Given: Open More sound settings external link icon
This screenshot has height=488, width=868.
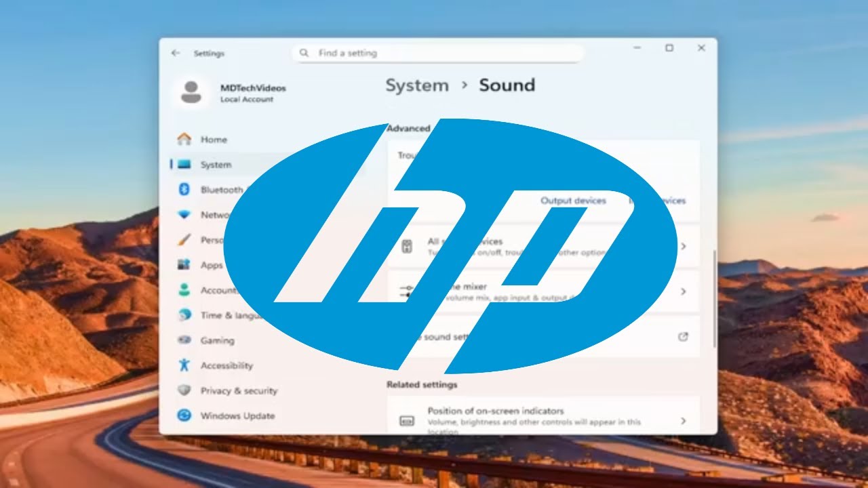Looking at the screenshot, I should point(684,337).
